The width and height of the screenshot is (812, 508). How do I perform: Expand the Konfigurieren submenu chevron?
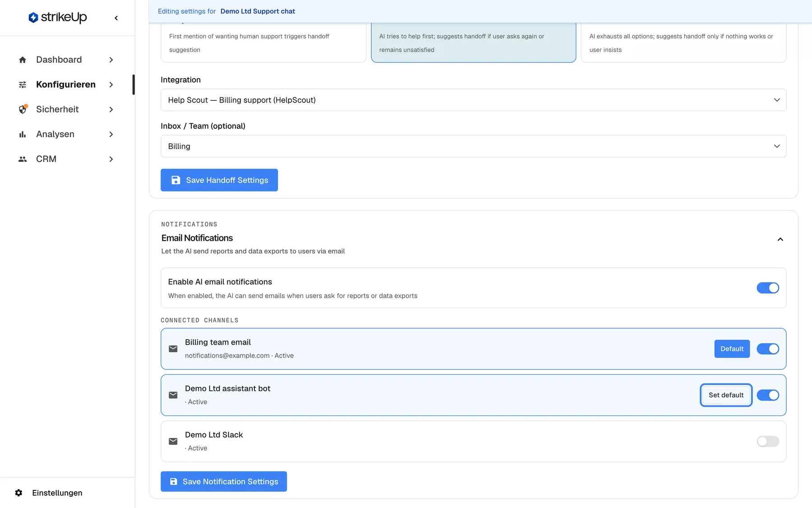pos(111,84)
